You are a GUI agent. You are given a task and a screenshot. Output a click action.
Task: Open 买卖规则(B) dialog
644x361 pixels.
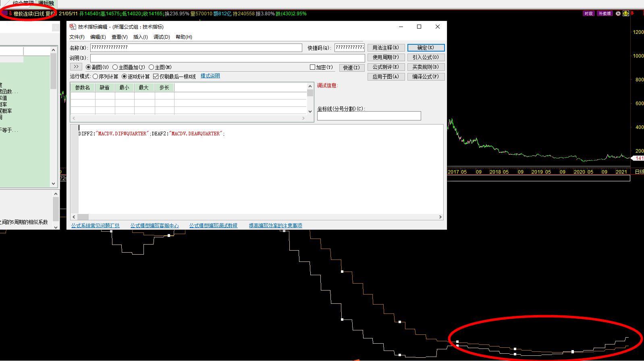pyautogui.click(x=426, y=67)
